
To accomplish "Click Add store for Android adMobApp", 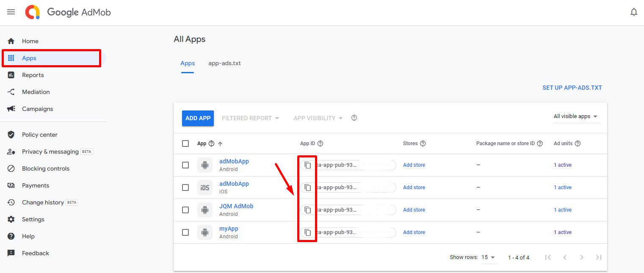I will (x=414, y=165).
